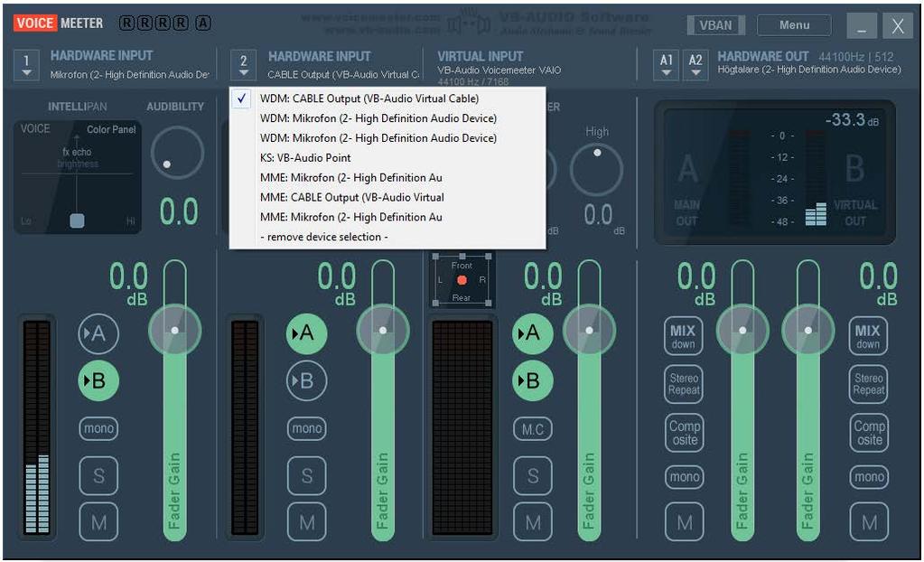Click the VOICE MEETER logo

59,23
